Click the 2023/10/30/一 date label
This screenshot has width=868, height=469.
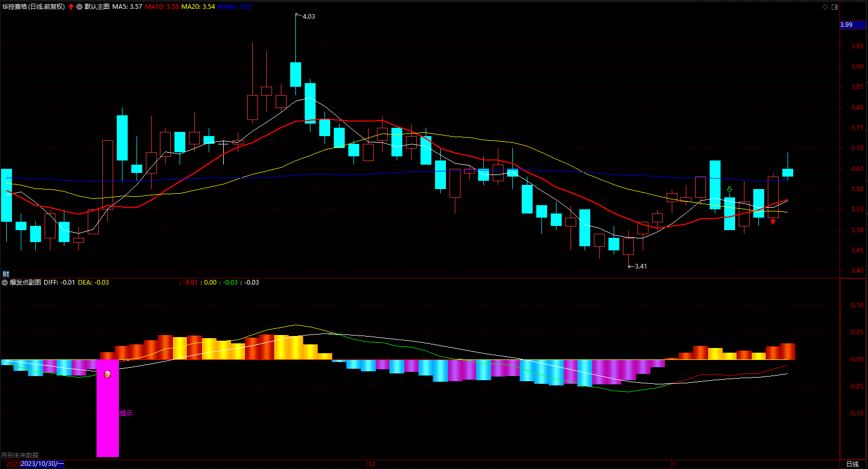[x=43, y=464]
